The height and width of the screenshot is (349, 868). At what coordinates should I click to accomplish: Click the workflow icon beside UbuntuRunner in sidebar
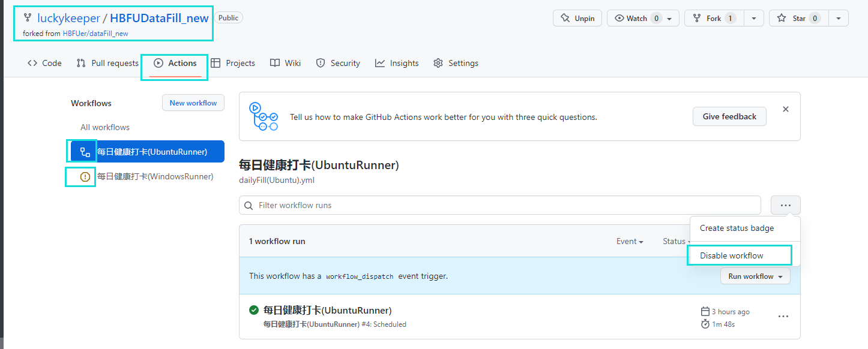click(x=85, y=152)
